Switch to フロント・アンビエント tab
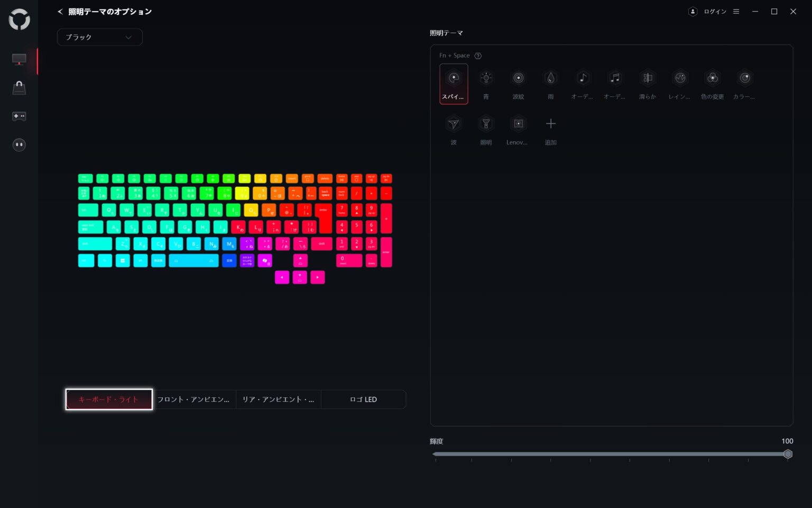The height and width of the screenshot is (508, 812). click(x=193, y=400)
